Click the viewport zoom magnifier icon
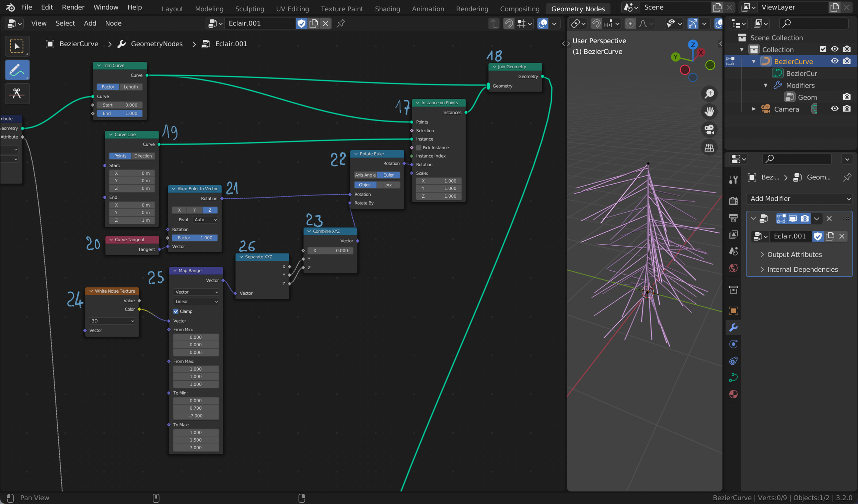 [709, 93]
